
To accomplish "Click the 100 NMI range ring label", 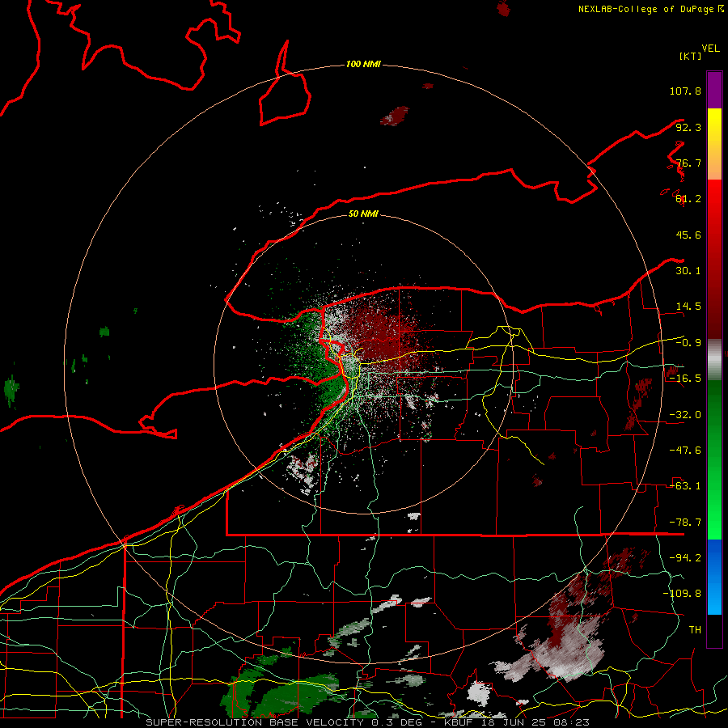I will (363, 64).
